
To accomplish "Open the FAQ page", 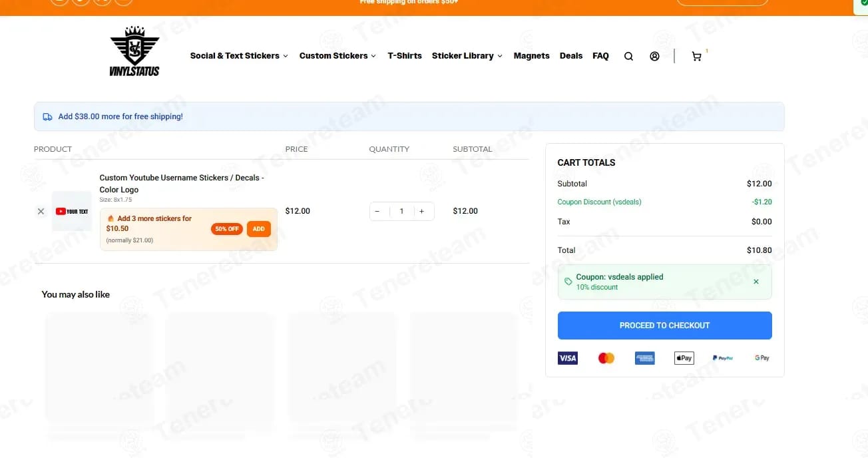I will [600, 56].
